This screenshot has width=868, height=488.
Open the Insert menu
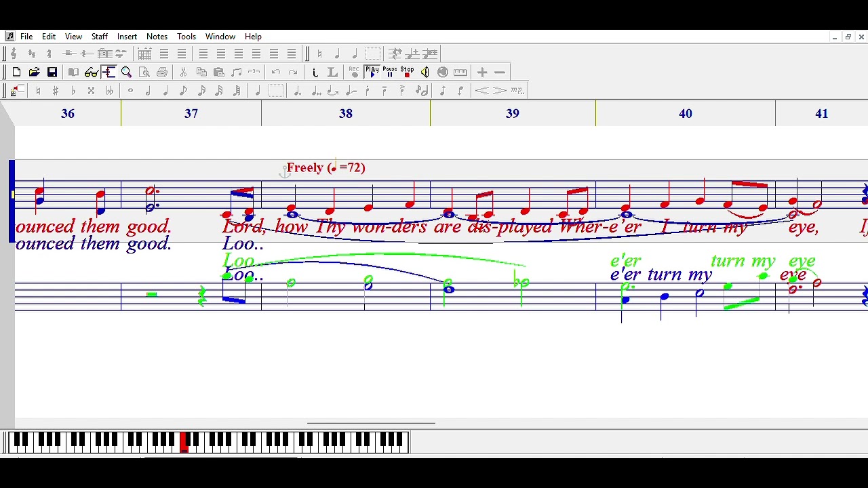point(127,37)
